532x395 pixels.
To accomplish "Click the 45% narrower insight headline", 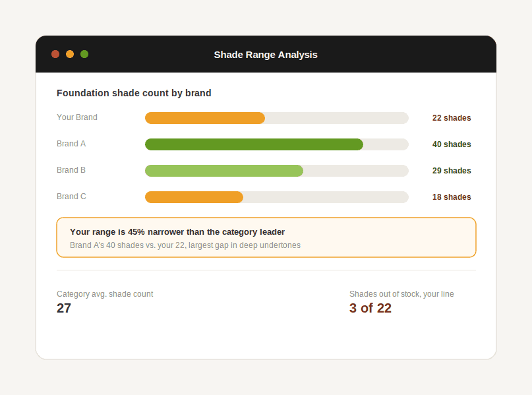I will tap(177, 231).
